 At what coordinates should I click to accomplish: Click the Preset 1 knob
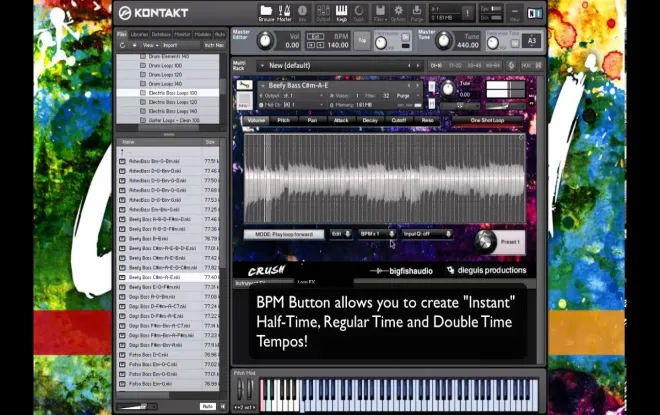(485, 242)
